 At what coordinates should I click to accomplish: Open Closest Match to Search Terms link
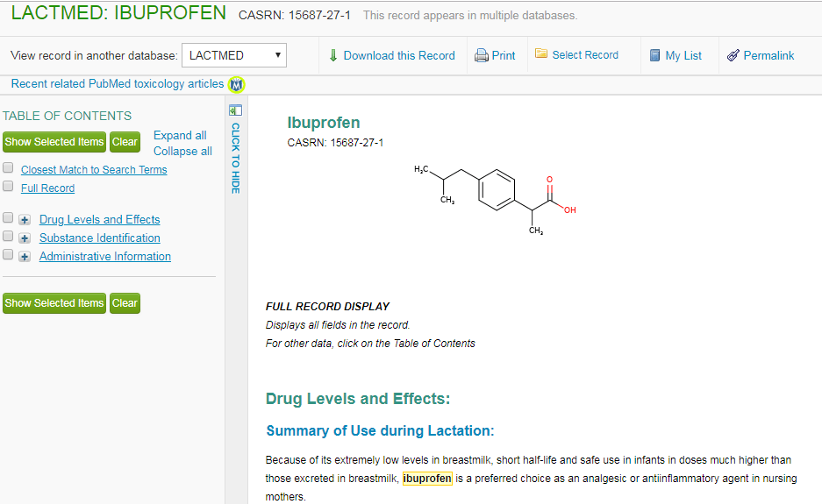pos(94,170)
